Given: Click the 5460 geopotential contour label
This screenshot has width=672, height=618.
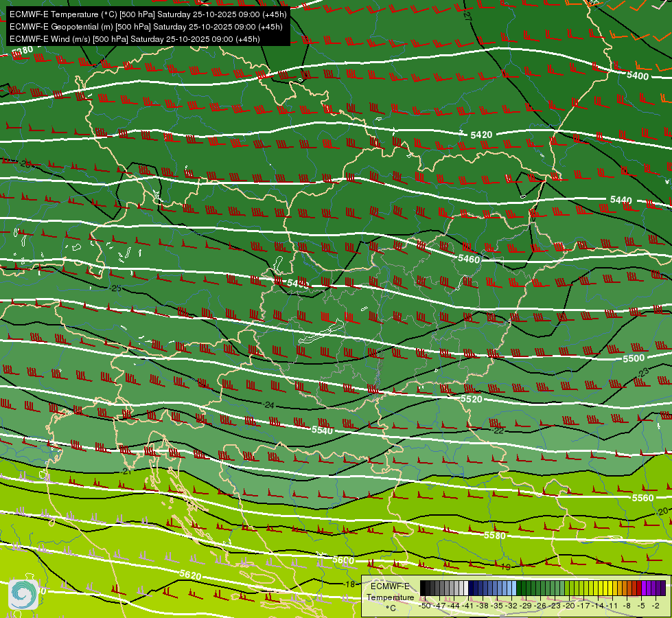Looking at the screenshot, I should (x=469, y=259).
